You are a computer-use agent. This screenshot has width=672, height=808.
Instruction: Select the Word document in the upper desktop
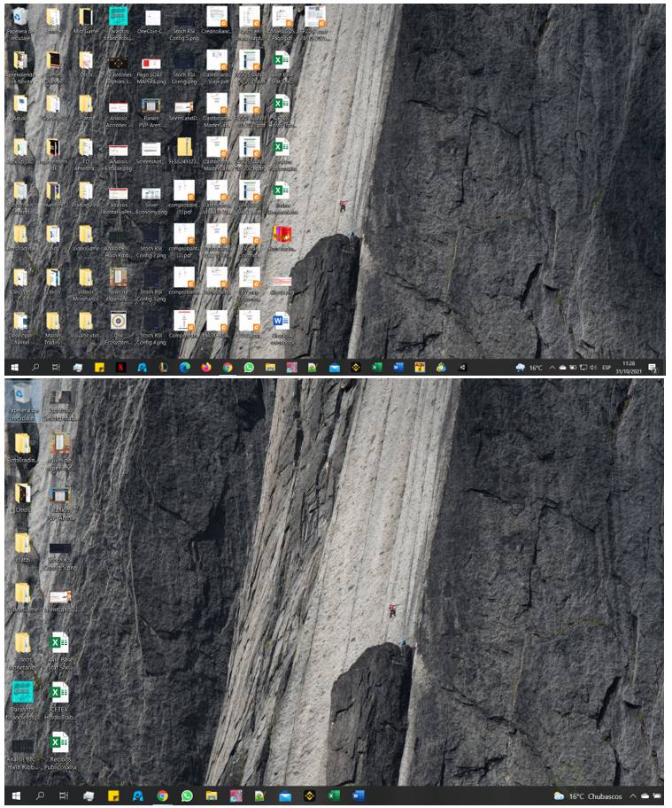click(x=282, y=329)
